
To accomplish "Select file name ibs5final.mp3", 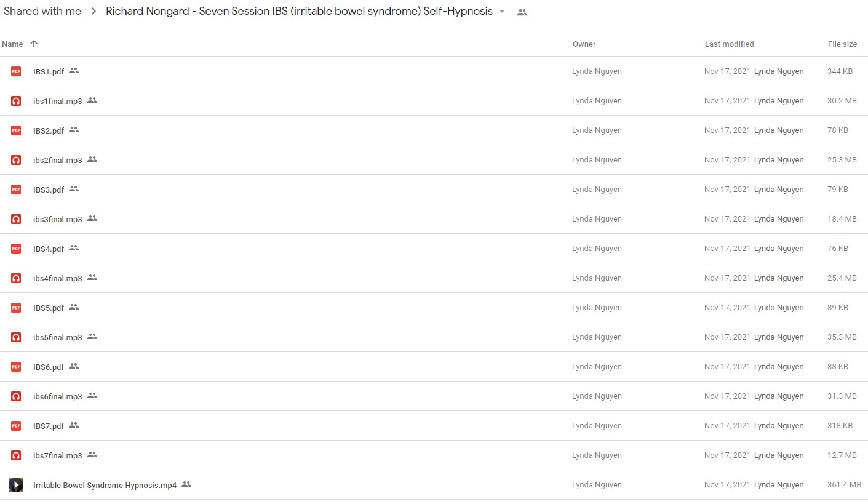I will pyautogui.click(x=58, y=337).
